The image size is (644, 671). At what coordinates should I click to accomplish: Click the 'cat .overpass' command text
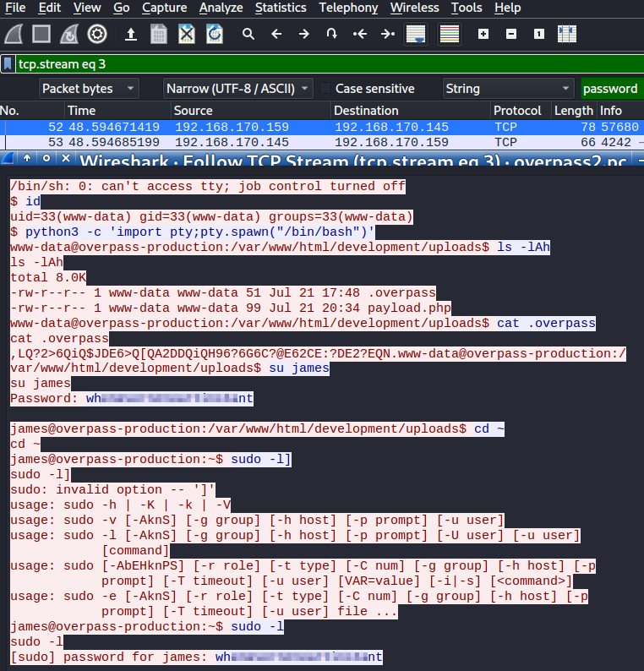click(x=546, y=323)
